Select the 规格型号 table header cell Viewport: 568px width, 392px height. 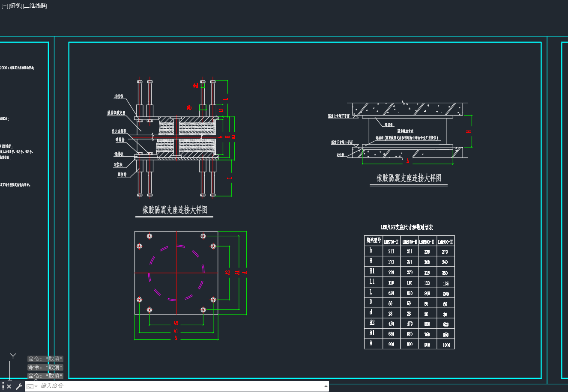(x=374, y=241)
